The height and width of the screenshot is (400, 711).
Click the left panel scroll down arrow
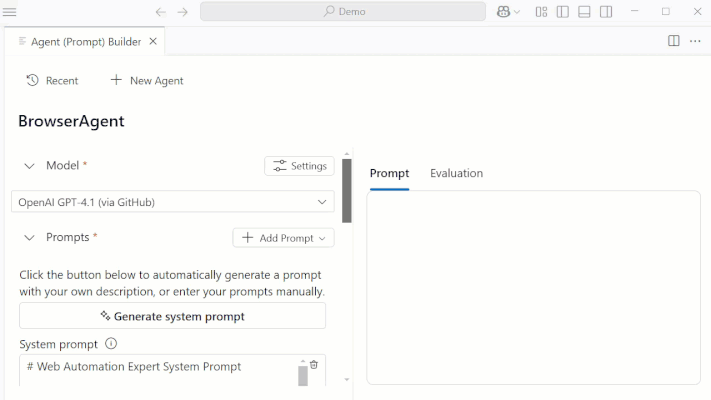click(347, 380)
